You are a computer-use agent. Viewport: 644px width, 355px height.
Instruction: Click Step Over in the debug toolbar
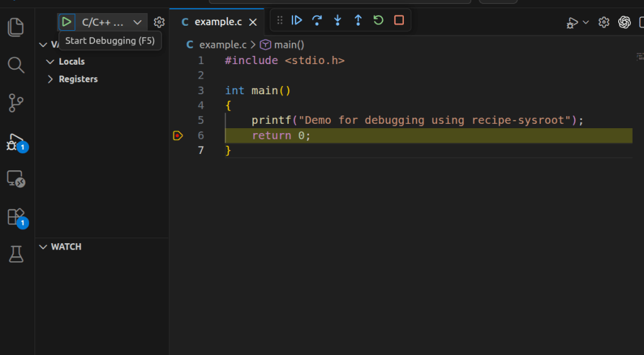(317, 20)
